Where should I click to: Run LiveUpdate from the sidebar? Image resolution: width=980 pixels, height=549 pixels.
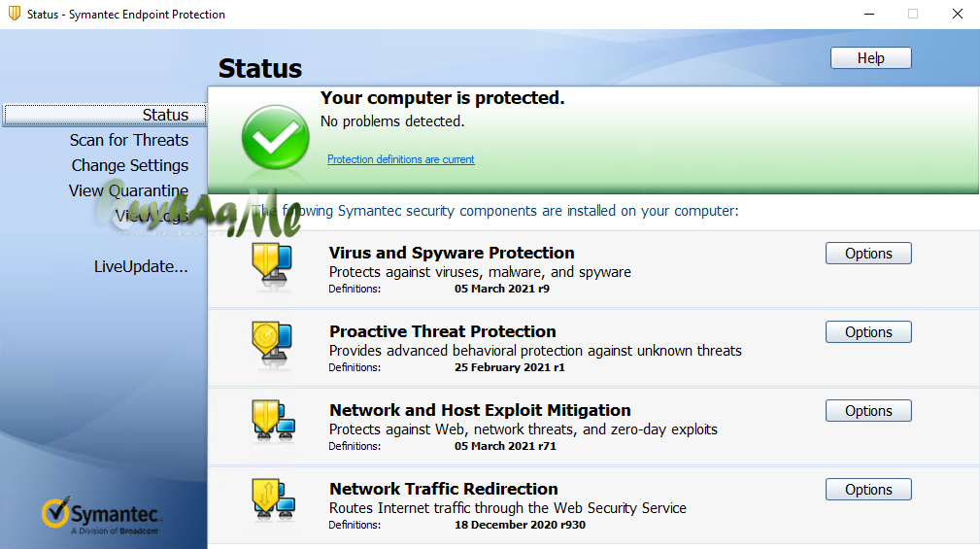(141, 266)
